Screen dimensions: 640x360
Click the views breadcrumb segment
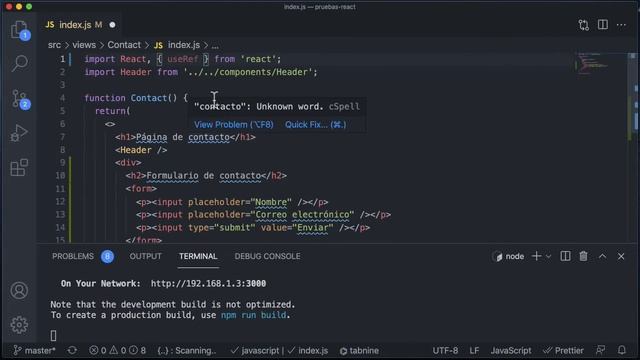tap(84, 45)
